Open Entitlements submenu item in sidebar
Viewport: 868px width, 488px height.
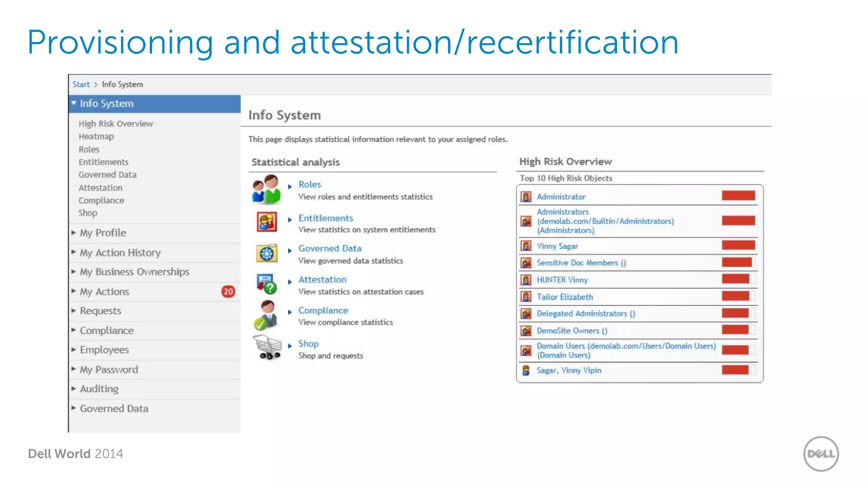coord(103,162)
